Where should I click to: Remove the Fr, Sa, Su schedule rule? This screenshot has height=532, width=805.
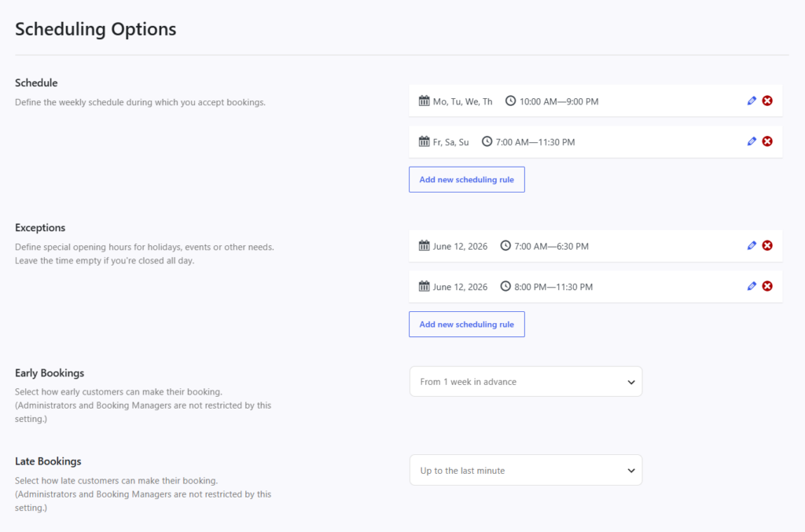767,141
